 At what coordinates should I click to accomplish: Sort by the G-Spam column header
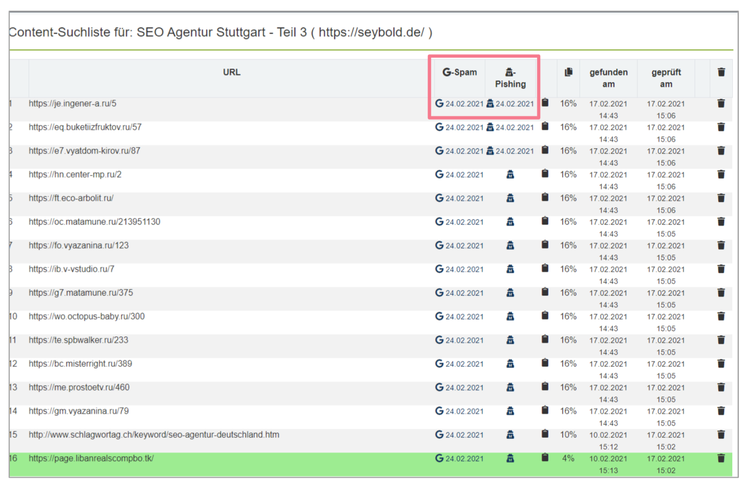point(460,72)
